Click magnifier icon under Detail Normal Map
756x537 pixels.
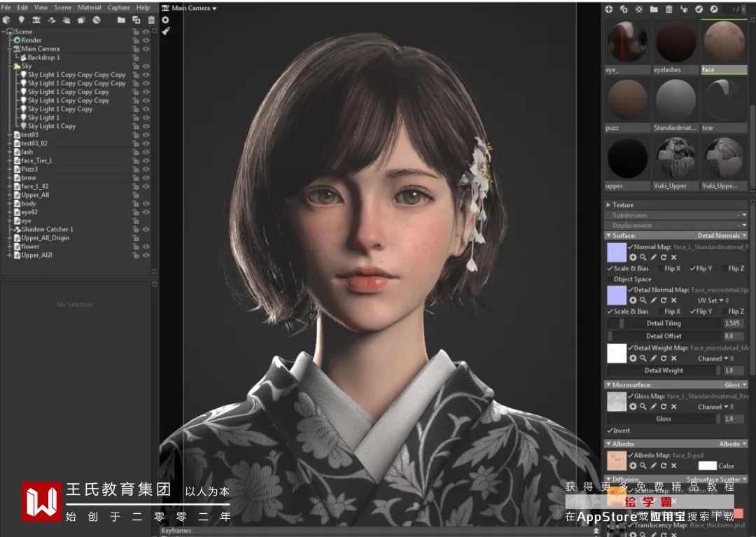point(643,300)
